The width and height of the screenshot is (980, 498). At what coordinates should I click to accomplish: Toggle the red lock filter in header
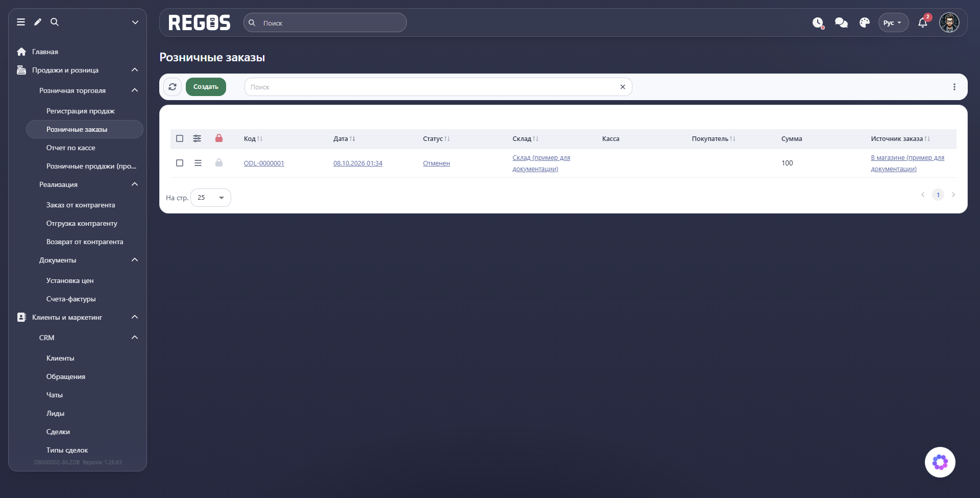pyautogui.click(x=219, y=138)
